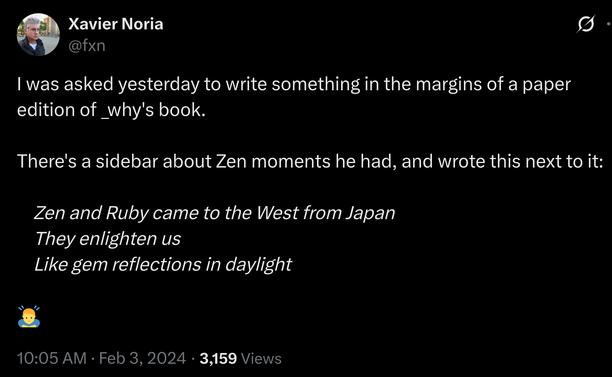Screen dimensions: 612x377
Task: Select the haiku line "Like gem reflections in daylight"
Action: pyautogui.click(x=163, y=265)
